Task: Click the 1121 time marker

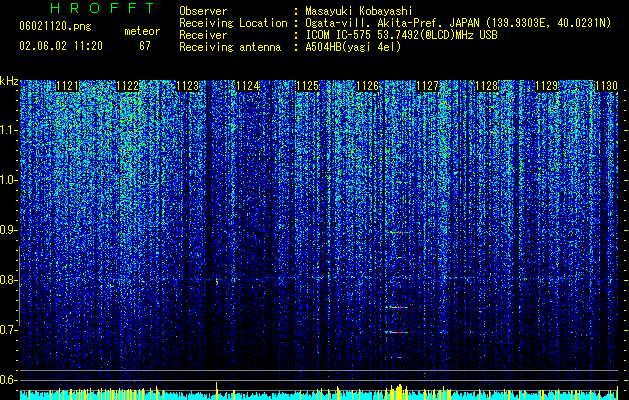Action: 67,86
